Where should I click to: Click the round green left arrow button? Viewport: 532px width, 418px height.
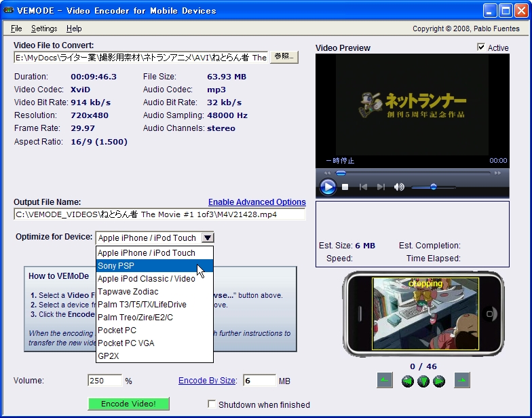click(407, 381)
